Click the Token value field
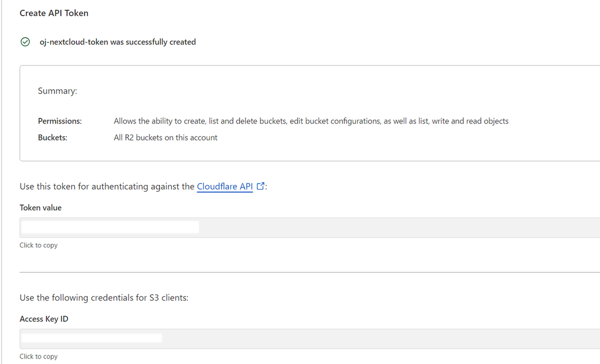The height and width of the screenshot is (364, 600). tap(309, 227)
